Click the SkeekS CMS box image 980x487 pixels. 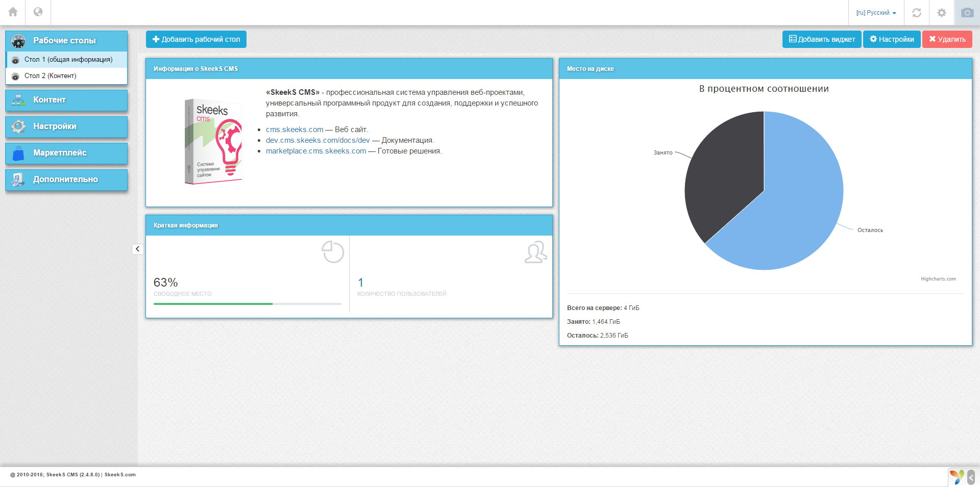[x=213, y=141]
